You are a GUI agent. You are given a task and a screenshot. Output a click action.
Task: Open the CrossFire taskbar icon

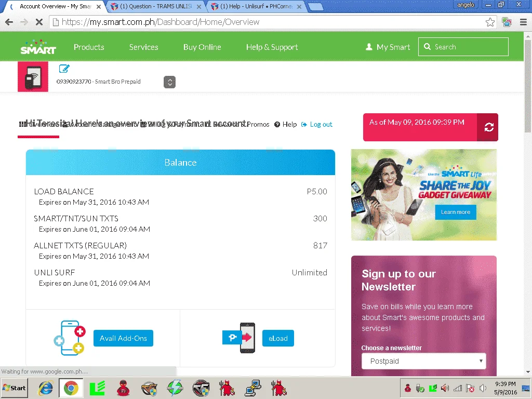(x=201, y=388)
